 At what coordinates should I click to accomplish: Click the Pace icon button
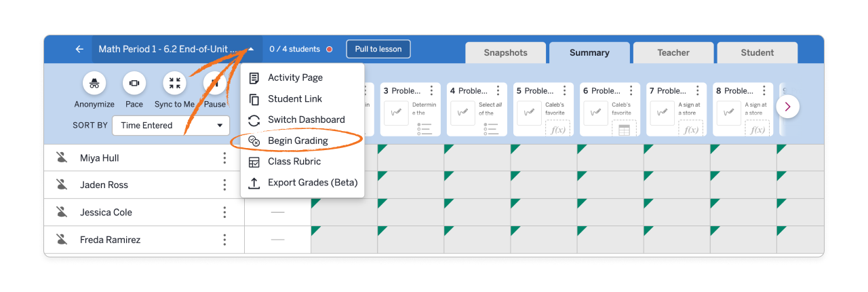tap(134, 84)
